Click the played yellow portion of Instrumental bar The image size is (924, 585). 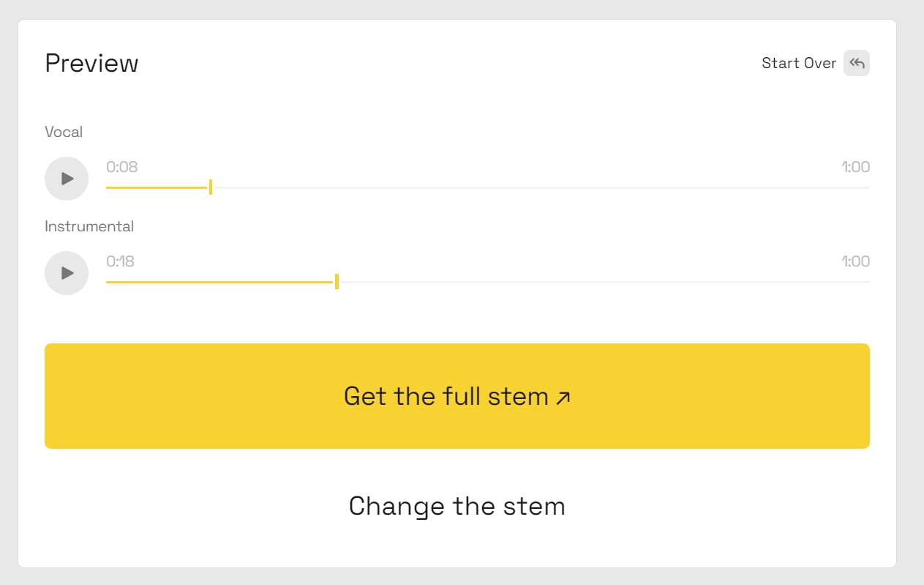220,283
